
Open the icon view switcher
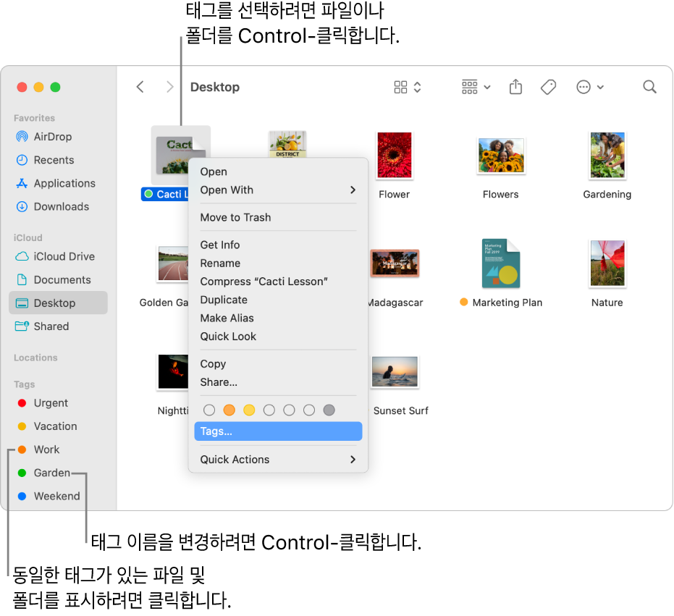(407, 88)
